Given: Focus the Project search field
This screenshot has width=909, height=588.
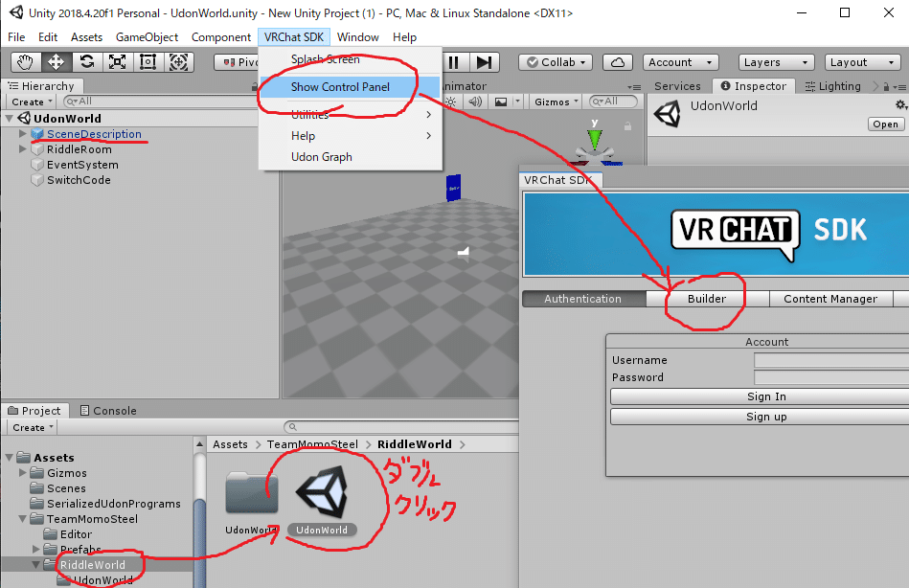Looking at the screenshot, I should pyautogui.click(x=401, y=427).
